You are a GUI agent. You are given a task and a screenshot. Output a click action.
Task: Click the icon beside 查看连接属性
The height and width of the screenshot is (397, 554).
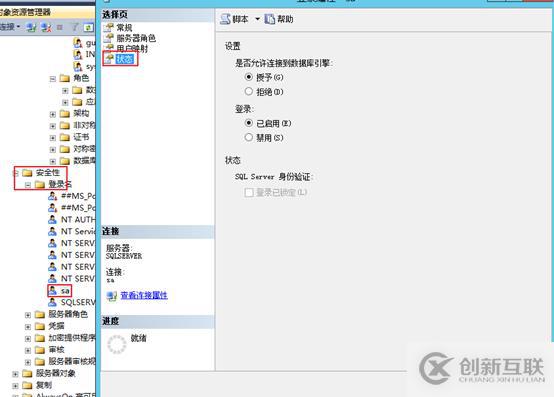pyautogui.click(x=112, y=296)
